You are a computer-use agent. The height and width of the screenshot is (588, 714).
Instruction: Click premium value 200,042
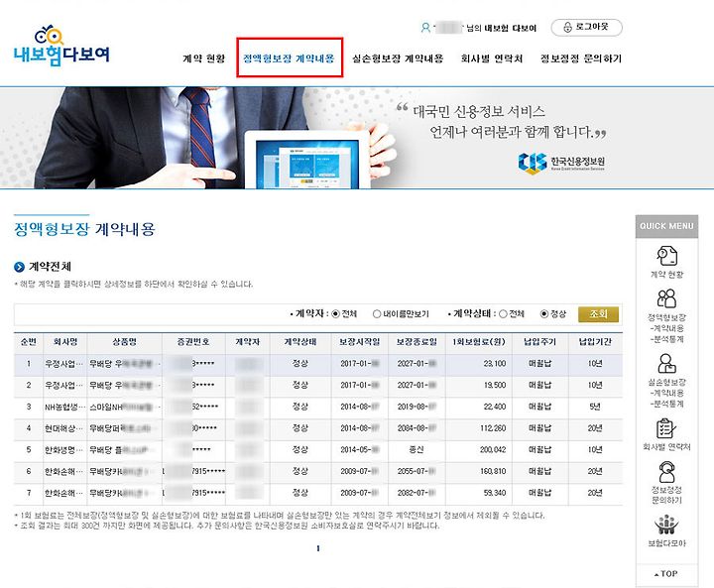coord(492,450)
